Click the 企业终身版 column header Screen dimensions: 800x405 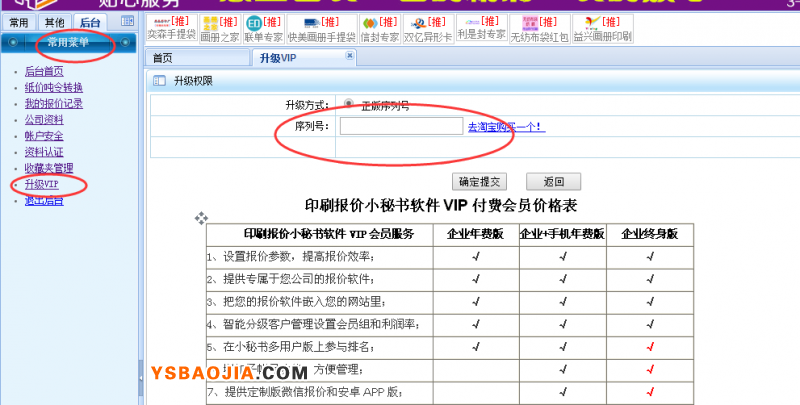click(x=649, y=234)
